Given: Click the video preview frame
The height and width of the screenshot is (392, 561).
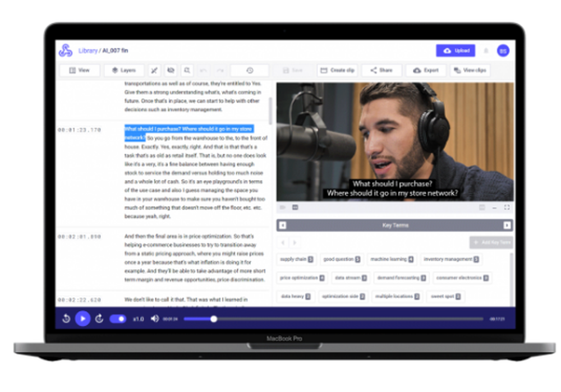Looking at the screenshot, I should [x=395, y=142].
